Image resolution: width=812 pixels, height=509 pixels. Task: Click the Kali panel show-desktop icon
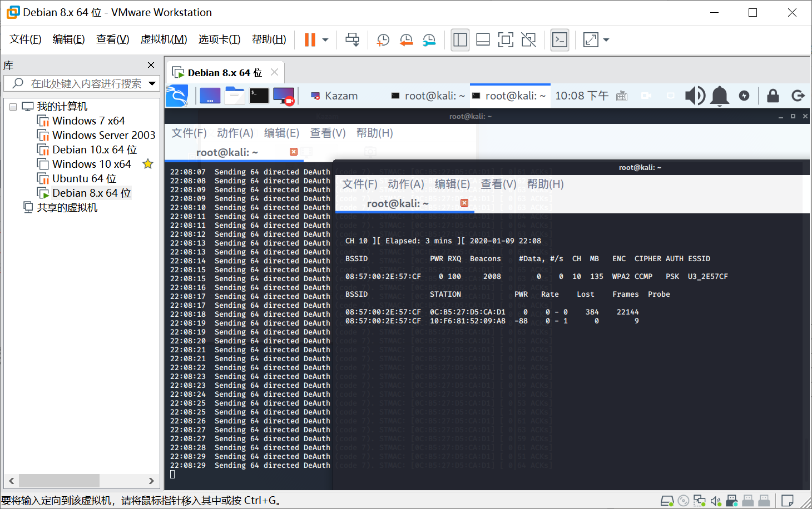click(x=210, y=96)
